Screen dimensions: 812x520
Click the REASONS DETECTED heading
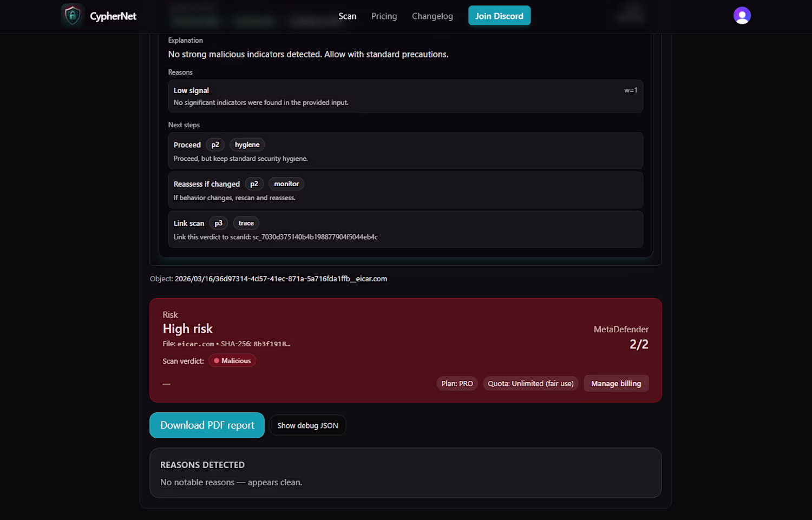[x=202, y=465]
